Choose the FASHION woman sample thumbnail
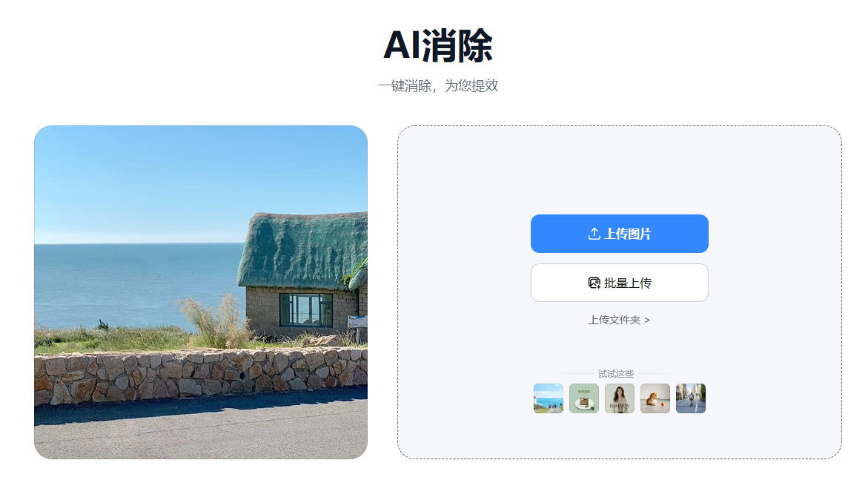Screen dimensions: 868x483 pyautogui.click(x=620, y=398)
